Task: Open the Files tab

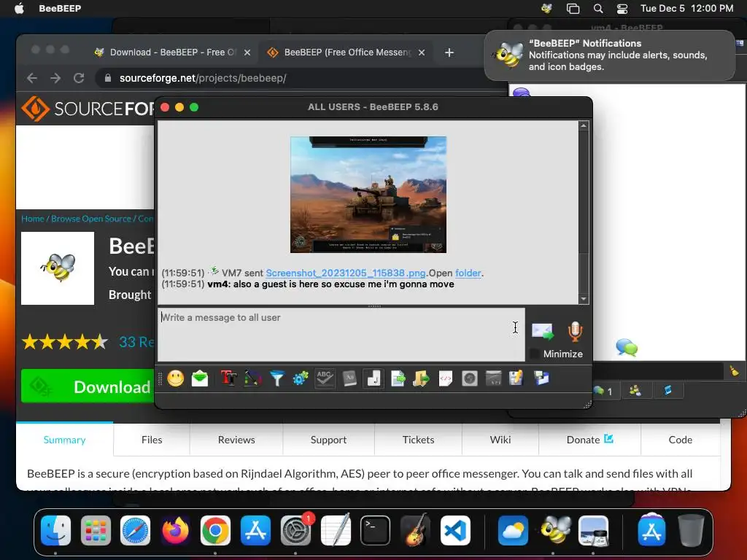Action: 152,440
